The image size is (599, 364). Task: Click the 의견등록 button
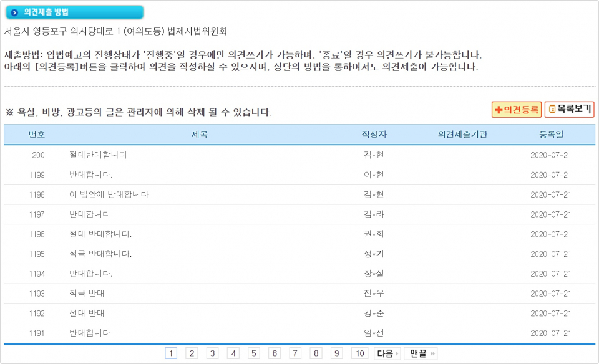pos(516,110)
